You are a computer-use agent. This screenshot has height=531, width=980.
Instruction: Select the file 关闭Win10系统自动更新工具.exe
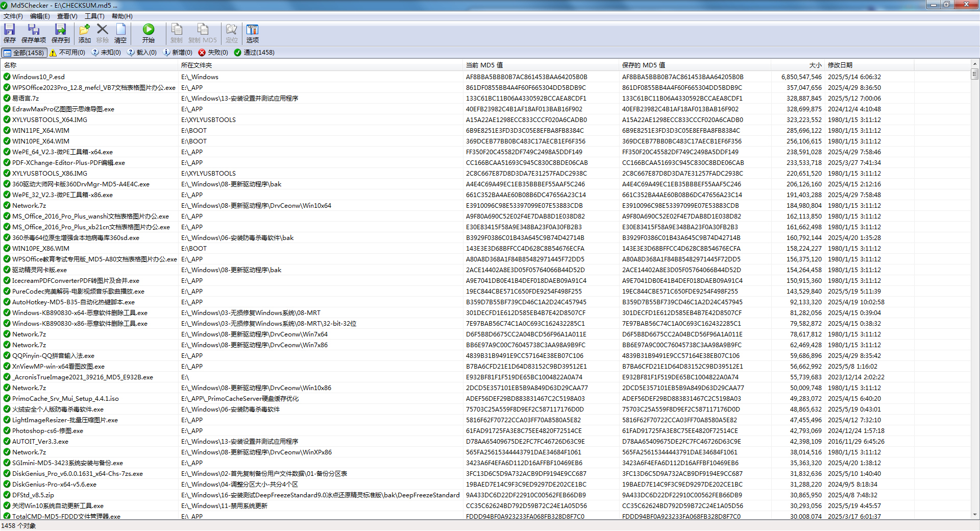[x=58, y=506]
